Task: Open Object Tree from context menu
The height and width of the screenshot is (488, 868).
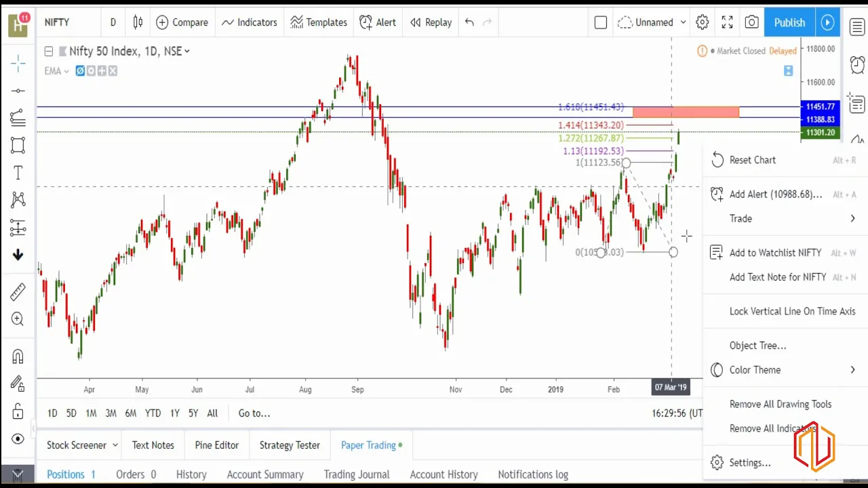Action: [x=785, y=346]
